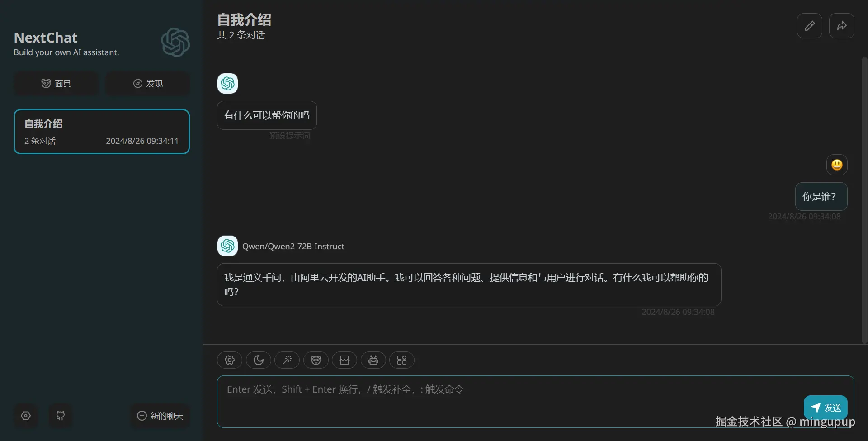
Task: Click the Qwen/Qwen2-72B-Instruct model label
Action: [293, 247]
